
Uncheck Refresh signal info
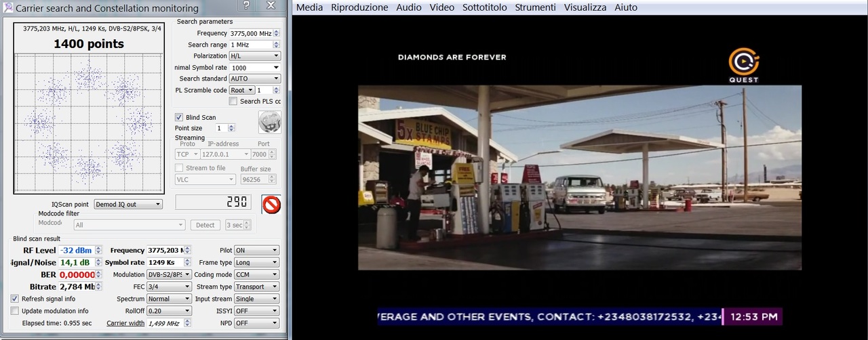click(x=15, y=299)
